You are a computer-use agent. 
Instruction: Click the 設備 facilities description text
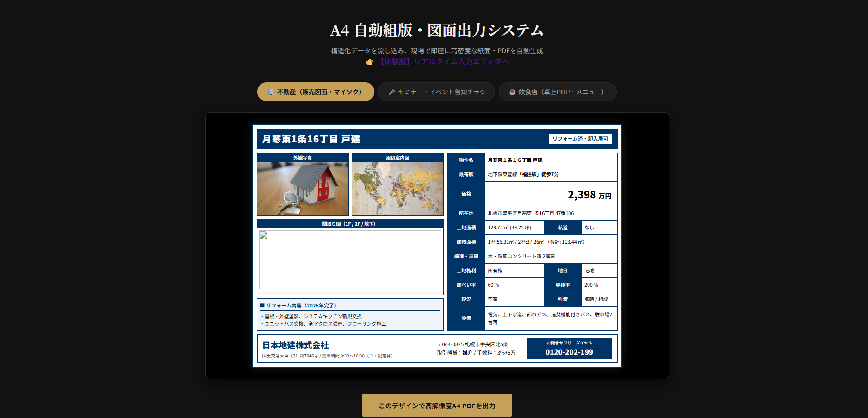pos(550,318)
